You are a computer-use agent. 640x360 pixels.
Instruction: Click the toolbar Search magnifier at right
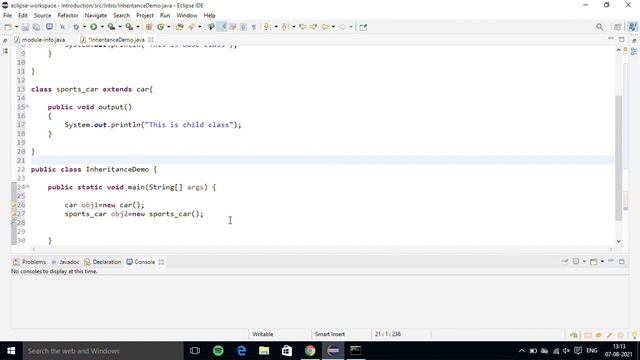pyautogui.click(x=599, y=27)
